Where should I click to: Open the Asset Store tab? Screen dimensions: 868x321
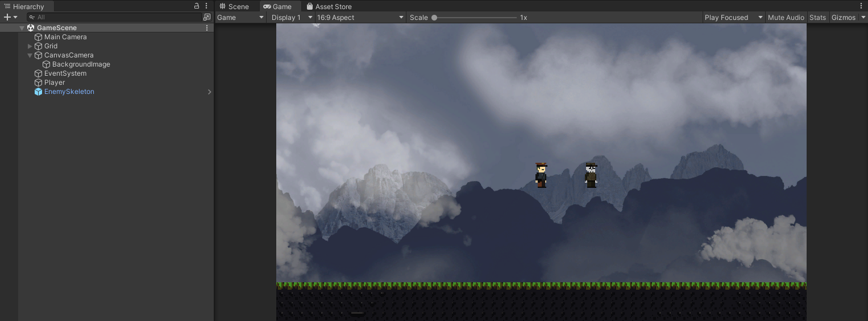[329, 6]
